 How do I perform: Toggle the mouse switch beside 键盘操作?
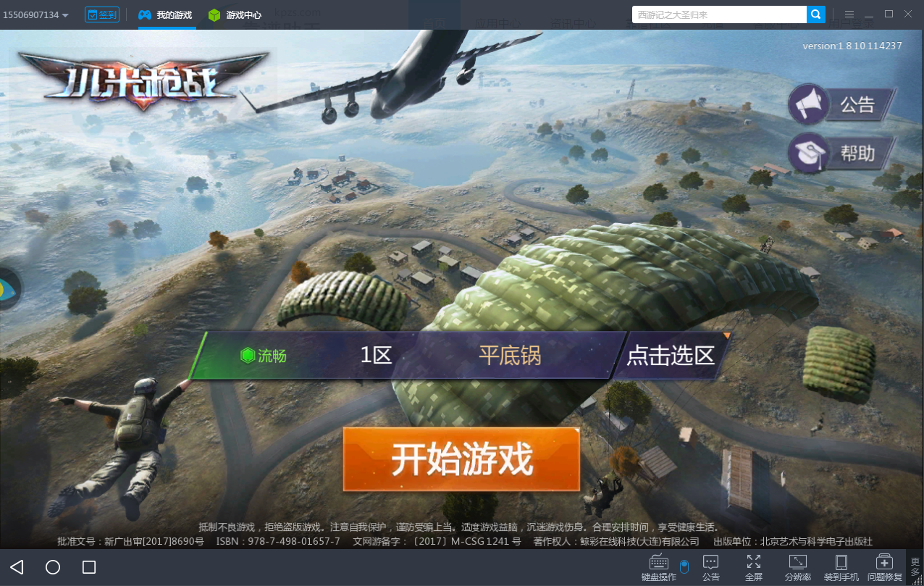pos(684,566)
